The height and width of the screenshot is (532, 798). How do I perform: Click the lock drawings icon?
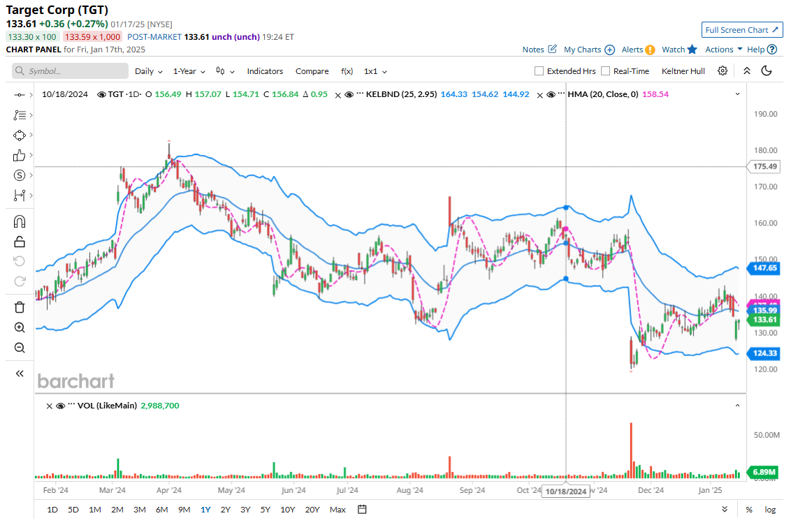(x=20, y=242)
